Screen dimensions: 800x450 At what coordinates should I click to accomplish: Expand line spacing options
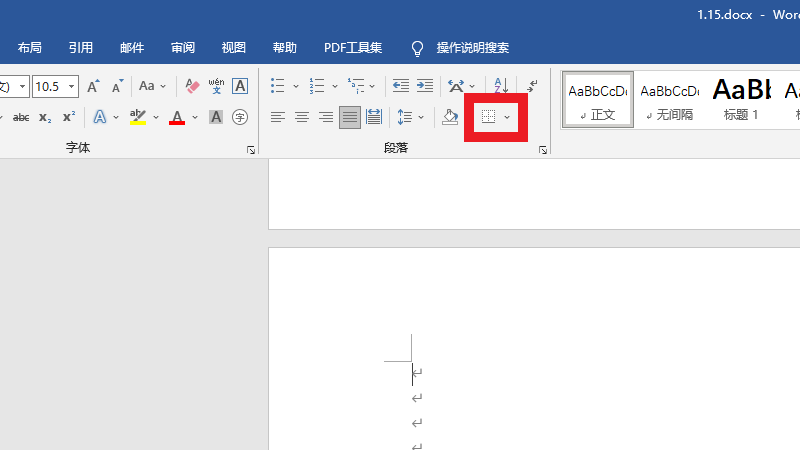421,117
